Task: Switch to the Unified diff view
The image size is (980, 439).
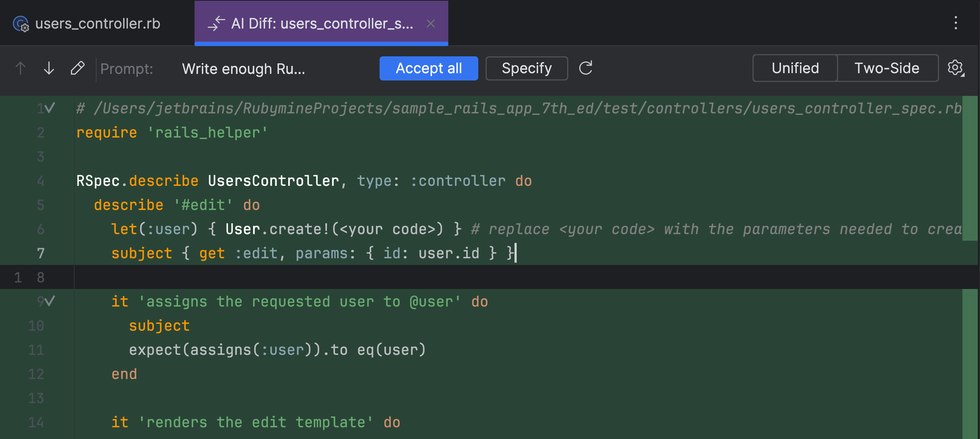Action: tap(795, 68)
